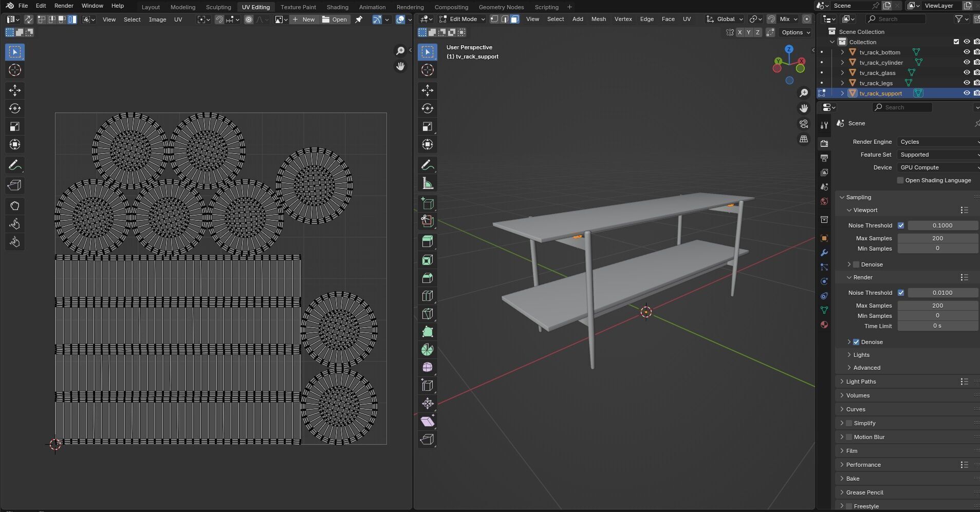Viewport: 980px width, 512px height.
Task: Click the New image button
Action: coord(304,20)
